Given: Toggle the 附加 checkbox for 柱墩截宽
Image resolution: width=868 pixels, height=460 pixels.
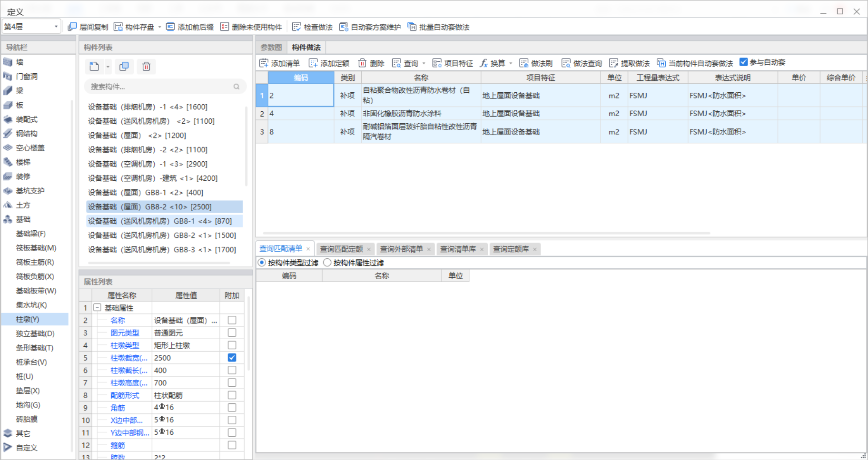Looking at the screenshot, I should [232, 357].
